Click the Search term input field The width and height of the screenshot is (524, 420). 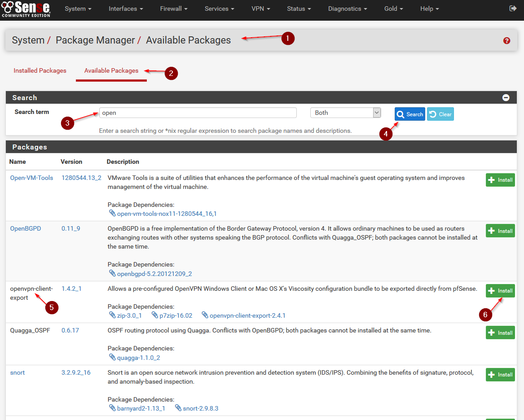tap(198, 113)
